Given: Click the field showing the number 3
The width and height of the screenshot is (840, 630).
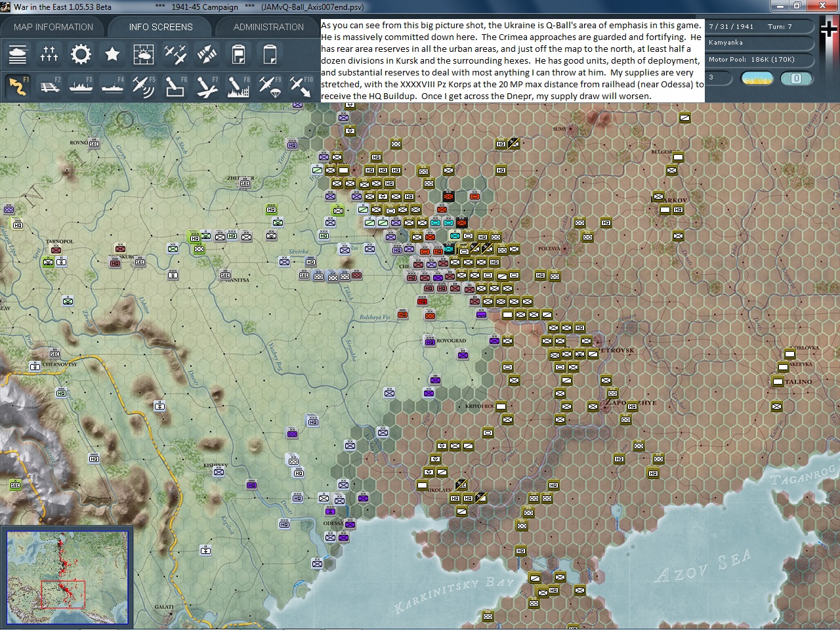Looking at the screenshot, I should [x=720, y=77].
